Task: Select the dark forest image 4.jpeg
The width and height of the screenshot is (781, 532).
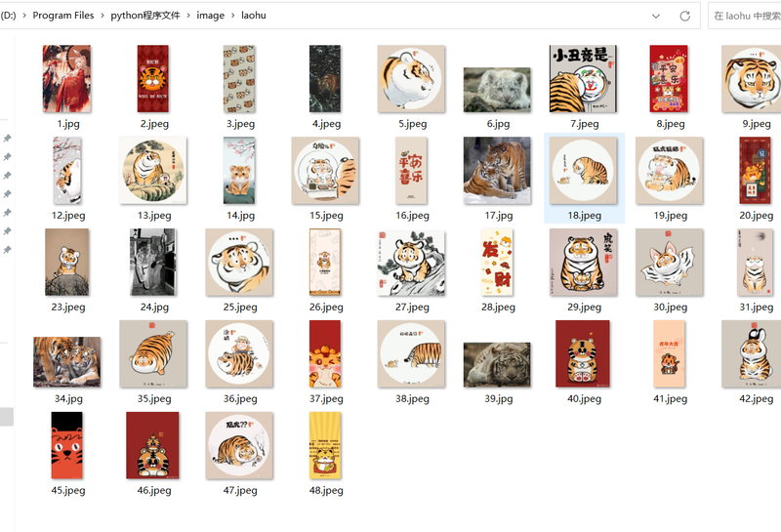Action: click(x=325, y=79)
